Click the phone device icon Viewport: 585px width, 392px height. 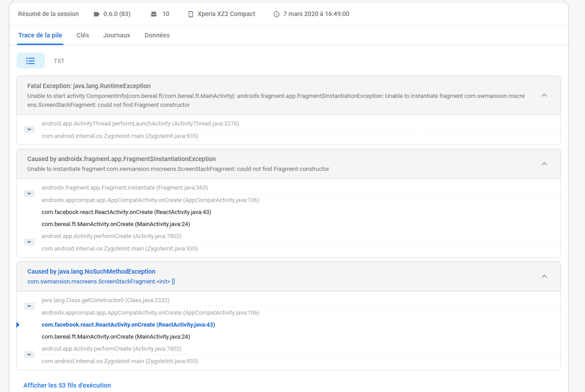191,14
